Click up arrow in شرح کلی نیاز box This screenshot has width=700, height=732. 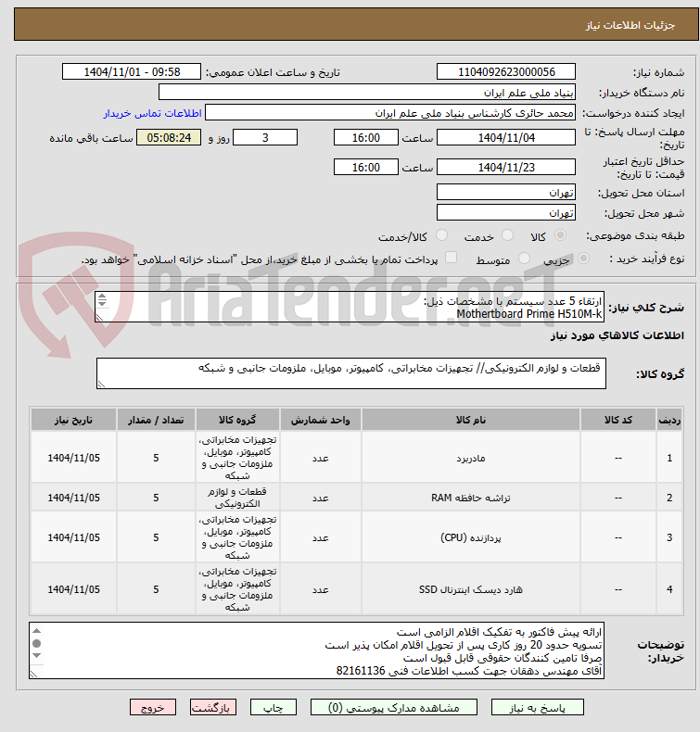point(102,297)
